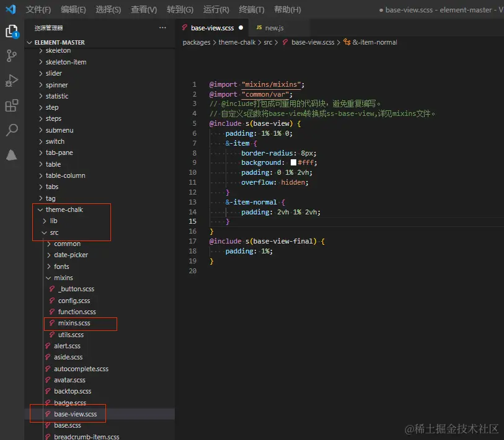The image size is (504, 440).
Task: Open the 终端(T) menu
Action: (x=251, y=10)
